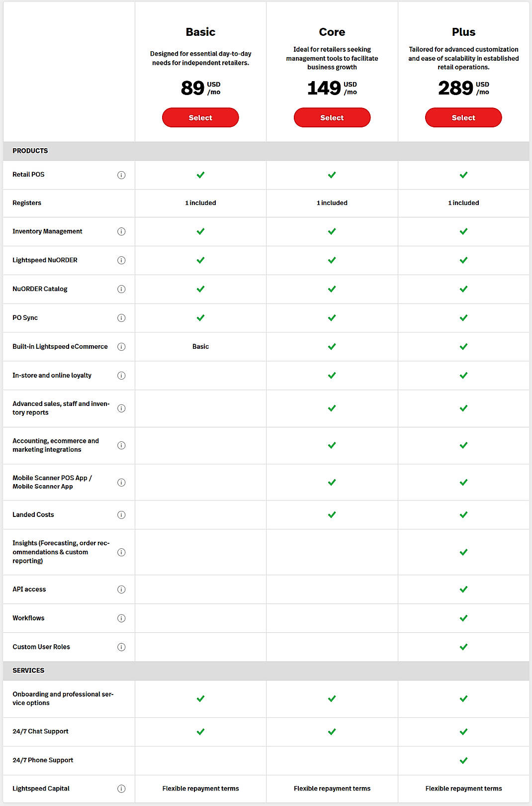Viewport: 532px width, 806px height.
Task: Click the Core plan heading
Action: (332, 32)
